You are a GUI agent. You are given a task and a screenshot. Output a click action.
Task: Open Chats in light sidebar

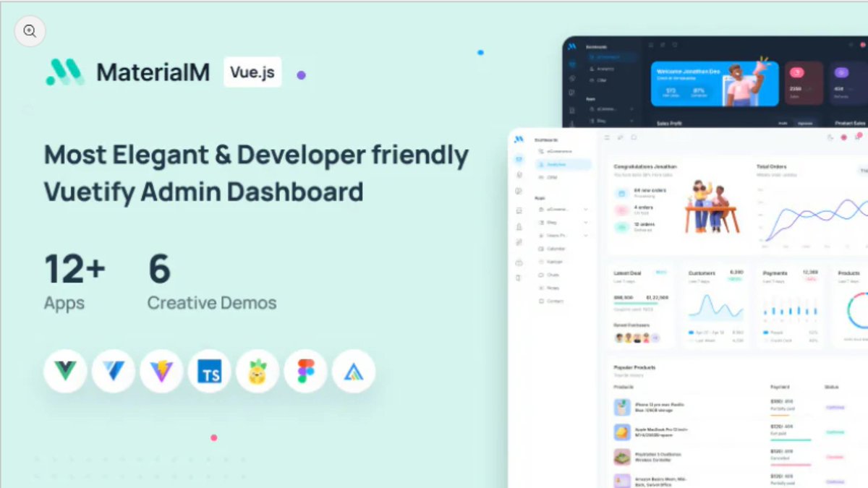click(550, 275)
